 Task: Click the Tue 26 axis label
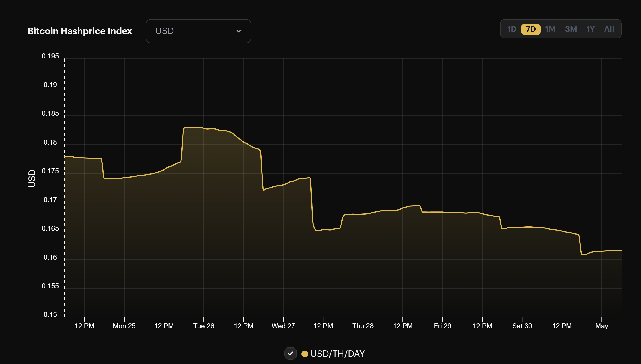click(x=204, y=326)
